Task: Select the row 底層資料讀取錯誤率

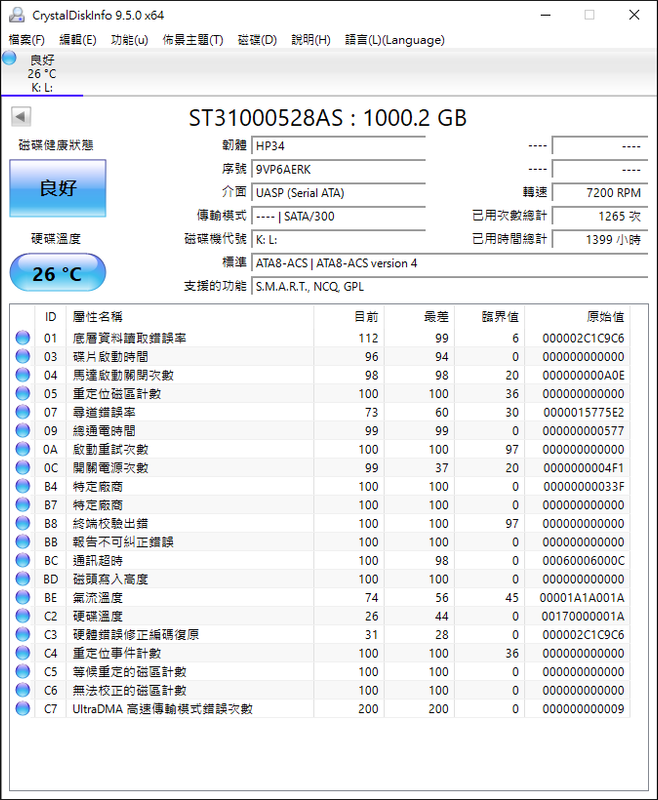Action: [322, 338]
